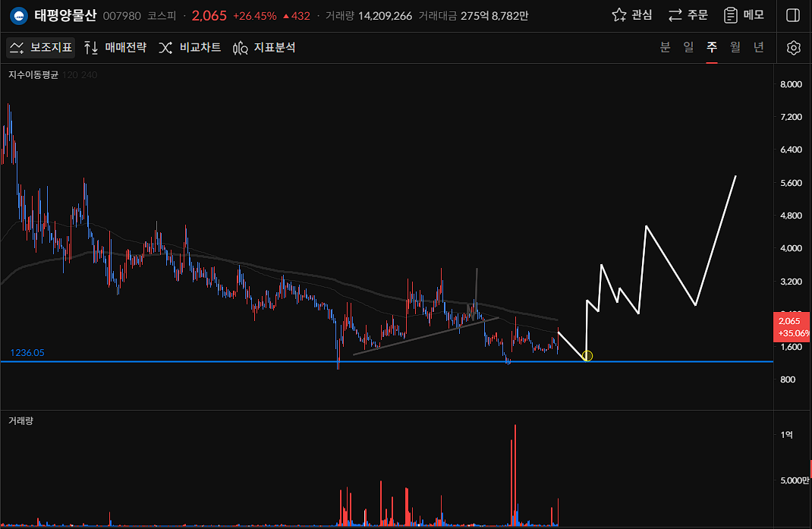Click the 태평양물산 stock logo icon
Image resolution: width=812 pixels, height=529 pixels.
coord(19,16)
